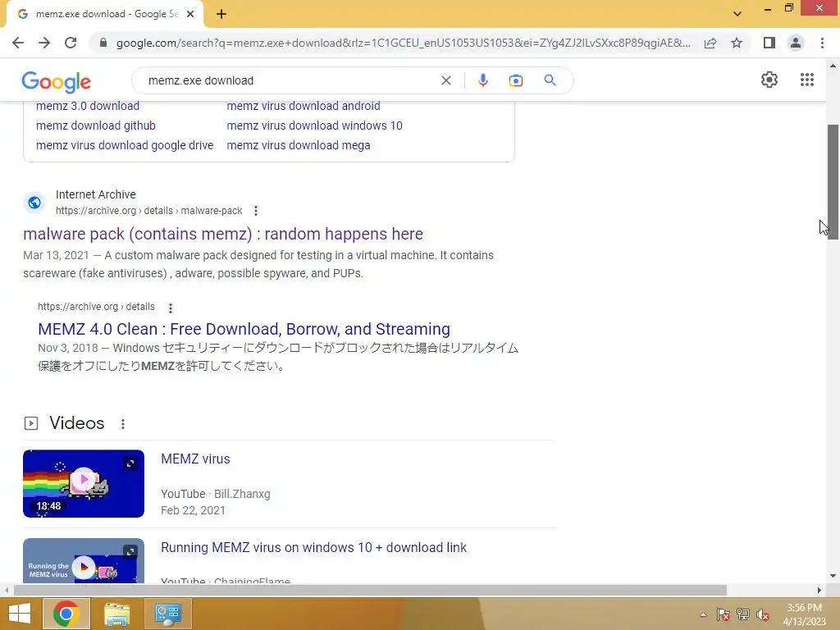Click the scroll right arrow

click(x=819, y=591)
